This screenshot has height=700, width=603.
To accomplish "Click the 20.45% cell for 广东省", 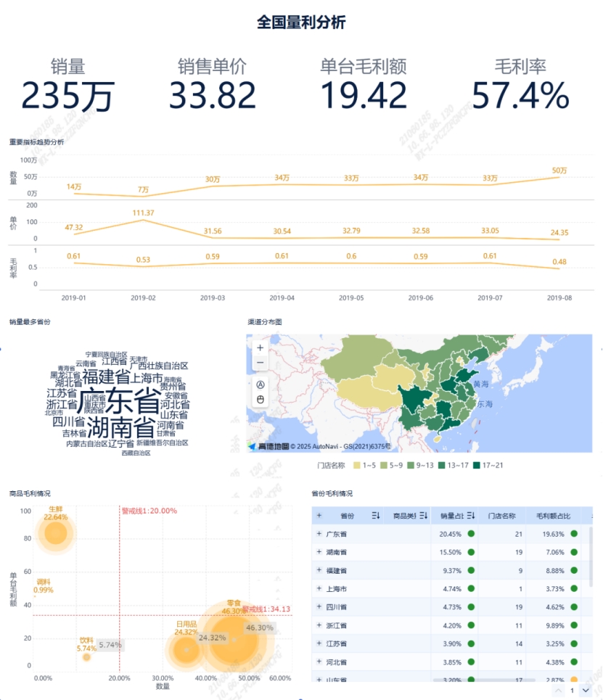I will point(450,534).
